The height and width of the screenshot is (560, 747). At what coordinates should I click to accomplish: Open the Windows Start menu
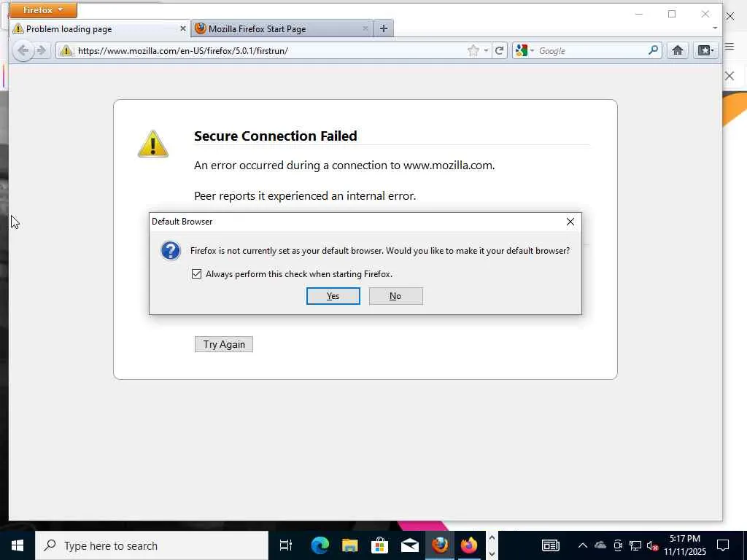point(18,545)
